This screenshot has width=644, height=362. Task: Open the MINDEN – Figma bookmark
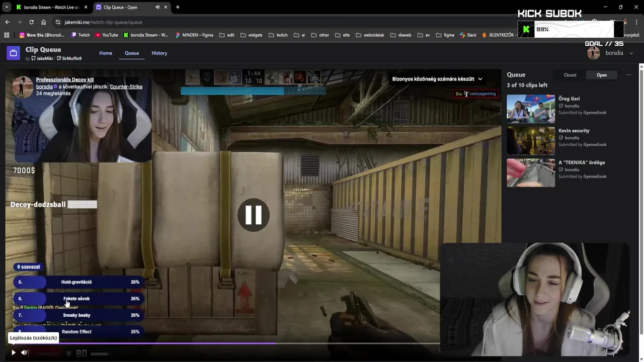tap(194, 35)
